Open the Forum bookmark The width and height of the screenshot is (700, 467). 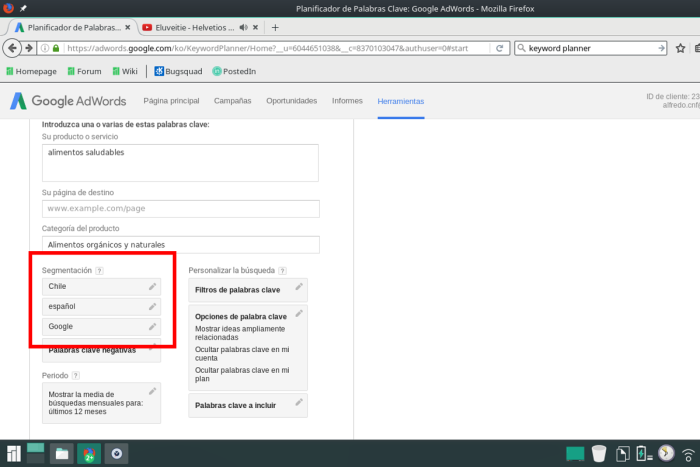[84, 71]
